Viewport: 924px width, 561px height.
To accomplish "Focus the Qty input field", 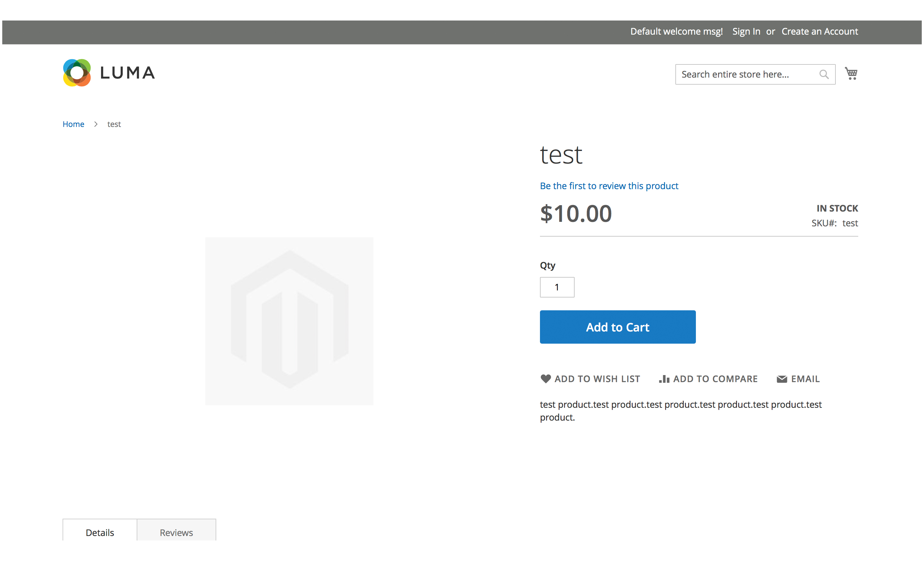I will click(x=557, y=287).
